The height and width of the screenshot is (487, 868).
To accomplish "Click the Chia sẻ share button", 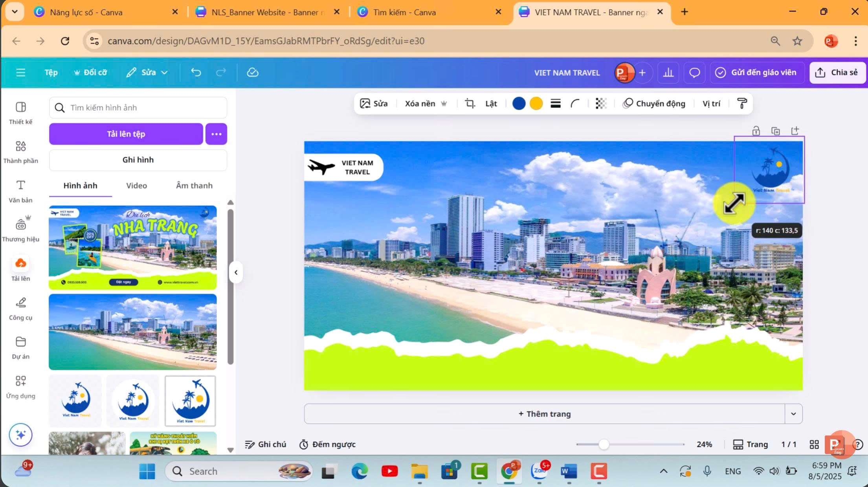I will click(837, 72).
